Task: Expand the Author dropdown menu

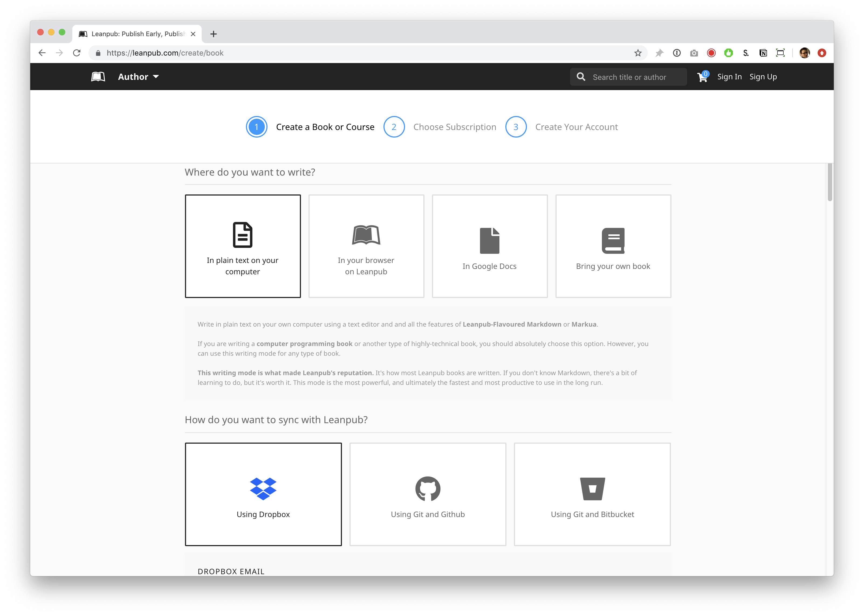Action: pyautogui.click(x=138, y=77)
